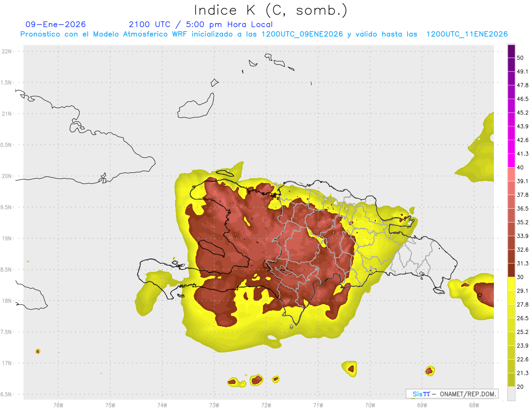Click the colorbar value 36.5
The image size is (532, 411).
522,208
